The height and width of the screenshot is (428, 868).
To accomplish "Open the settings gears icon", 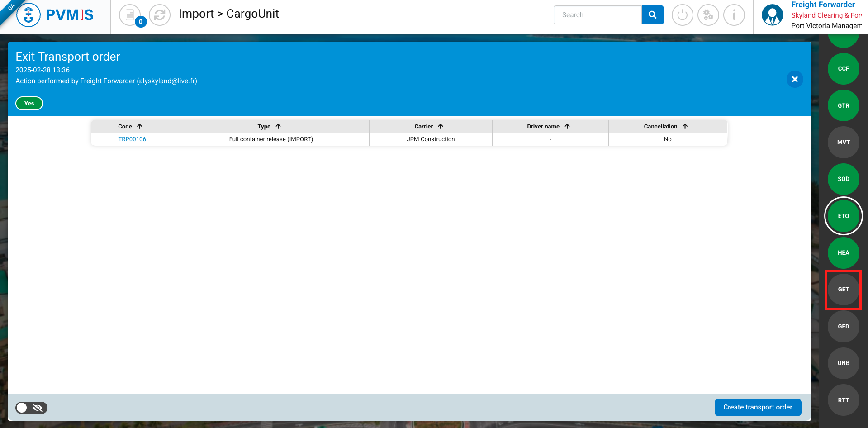I will [708, 15].
